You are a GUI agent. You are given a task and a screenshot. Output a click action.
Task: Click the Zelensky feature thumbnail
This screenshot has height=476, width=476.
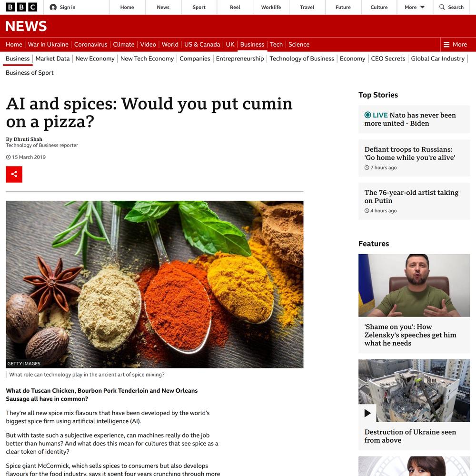coord(414,285)
